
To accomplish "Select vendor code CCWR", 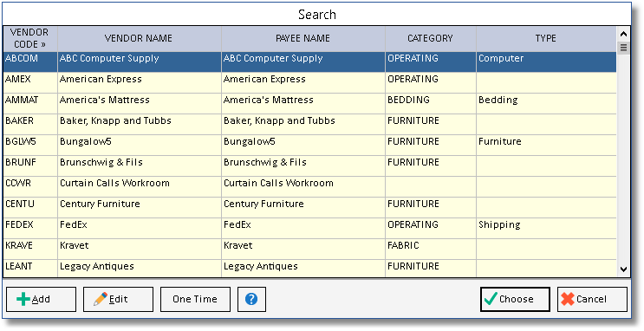I will (18, 183).
